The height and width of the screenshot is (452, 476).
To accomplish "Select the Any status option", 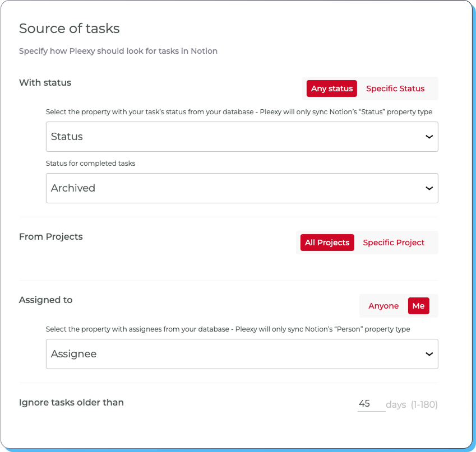I will 331,88.
